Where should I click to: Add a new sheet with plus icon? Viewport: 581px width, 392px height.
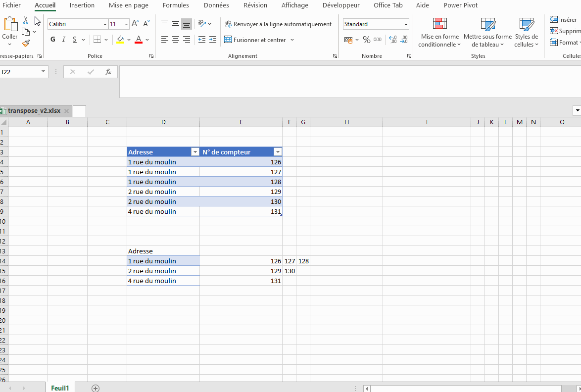[x=96, y=388]
